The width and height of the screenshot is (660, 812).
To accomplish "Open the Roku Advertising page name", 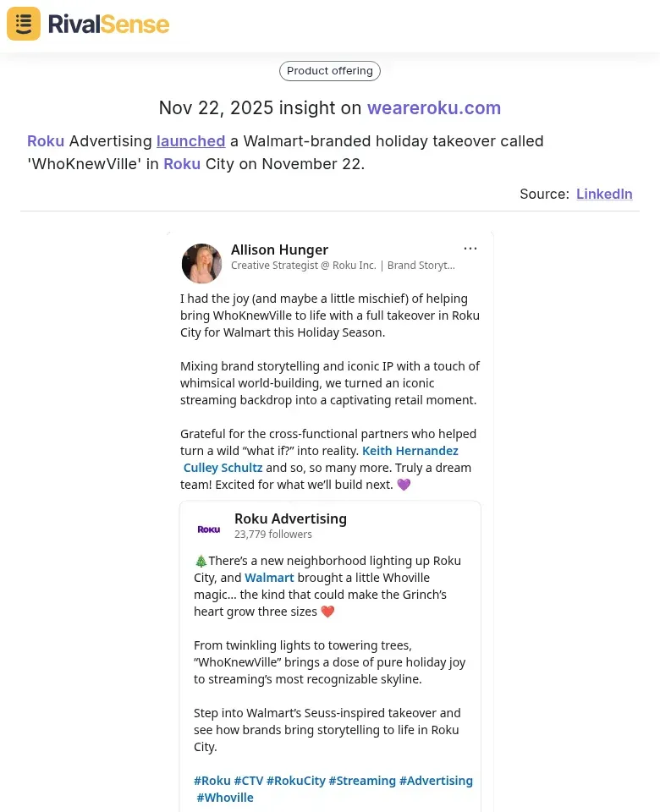I will [290, 518].
